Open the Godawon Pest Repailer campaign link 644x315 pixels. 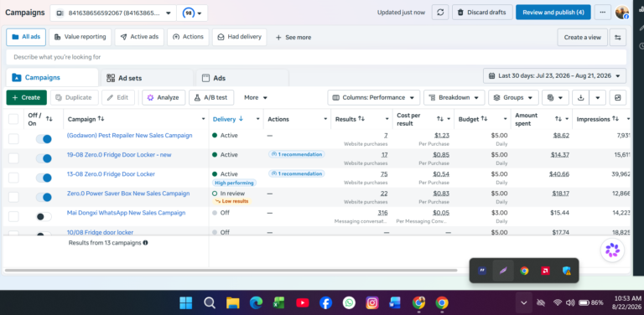click(x=129, y=136)
